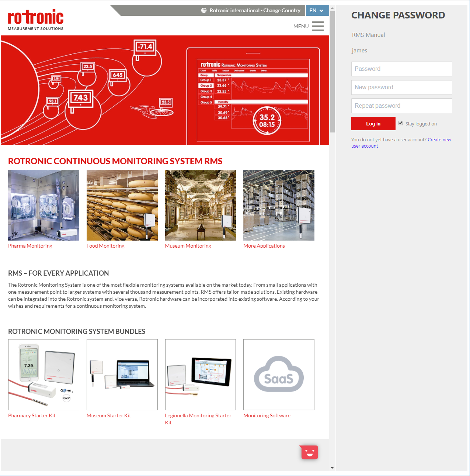The height and width of the screenshot is (476, 470).
Task: Open the Legionella Monitoring Starter Kit image
Action: pos(201,375)
